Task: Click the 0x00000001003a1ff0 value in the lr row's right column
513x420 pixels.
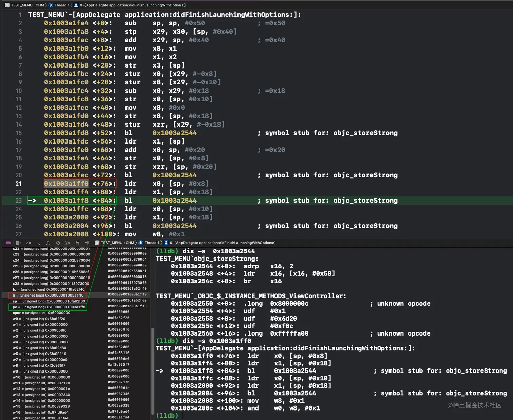Action: click(127, 294)
